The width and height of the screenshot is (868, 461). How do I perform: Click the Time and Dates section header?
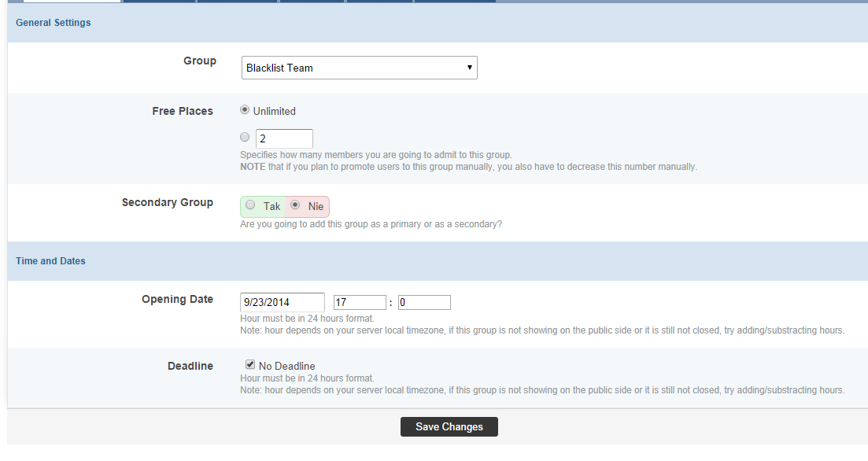coord(51,261)
